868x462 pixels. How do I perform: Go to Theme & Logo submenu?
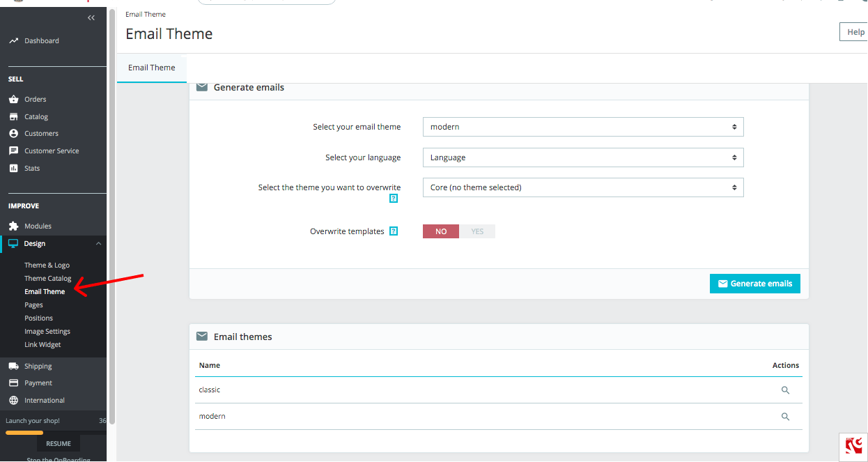coord(47,265)
